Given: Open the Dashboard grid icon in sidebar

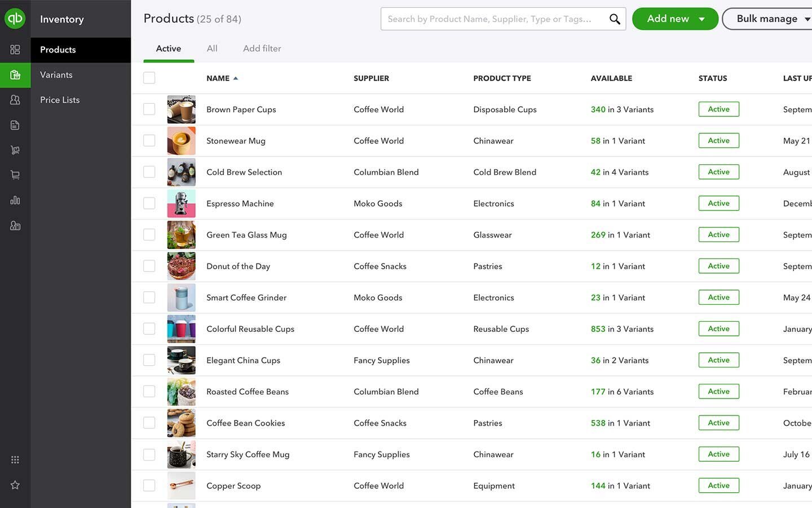Looking at the screenshot, I should click(x=15, y=49).
